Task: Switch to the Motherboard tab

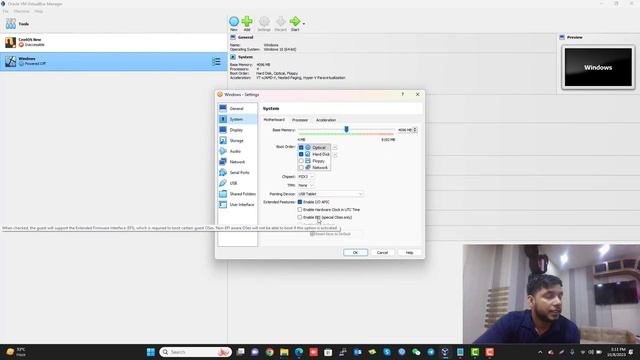Action: pos(274,120)
